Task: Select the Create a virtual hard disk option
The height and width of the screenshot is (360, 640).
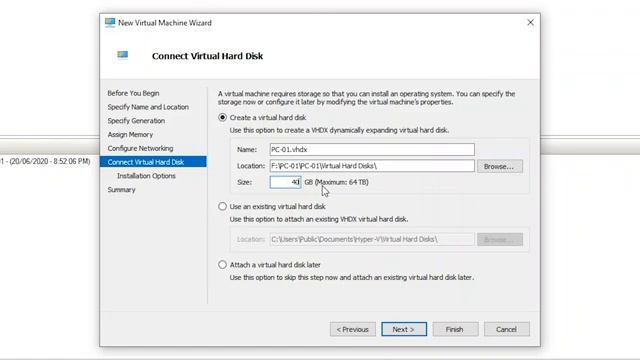Action: tap(222, 118)
